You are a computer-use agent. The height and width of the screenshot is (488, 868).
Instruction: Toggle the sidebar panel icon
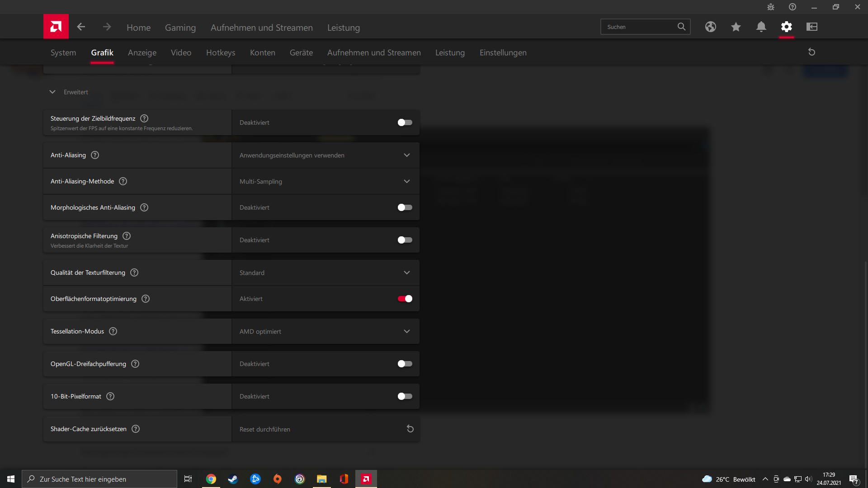point(811,27)
